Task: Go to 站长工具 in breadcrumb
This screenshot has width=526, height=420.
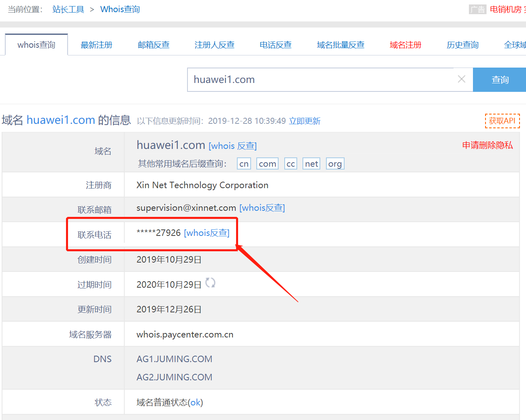Action: [x=68, y=9]
